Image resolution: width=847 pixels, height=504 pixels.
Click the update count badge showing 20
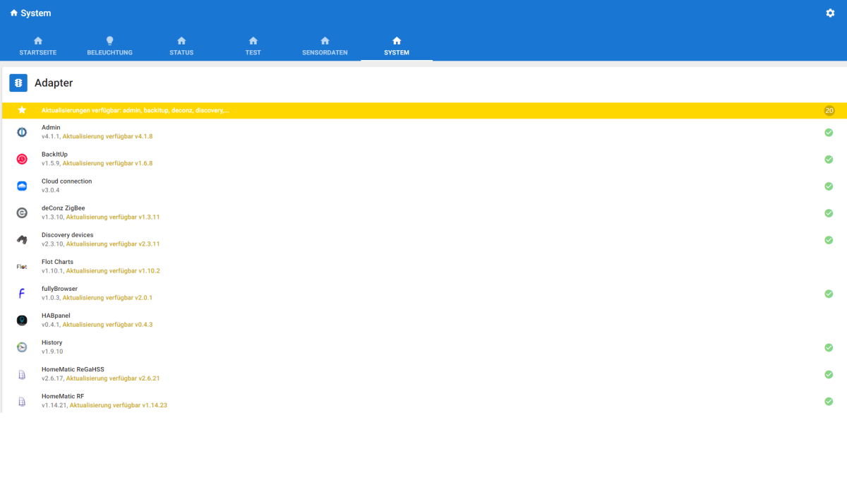[x=829, y=111]
